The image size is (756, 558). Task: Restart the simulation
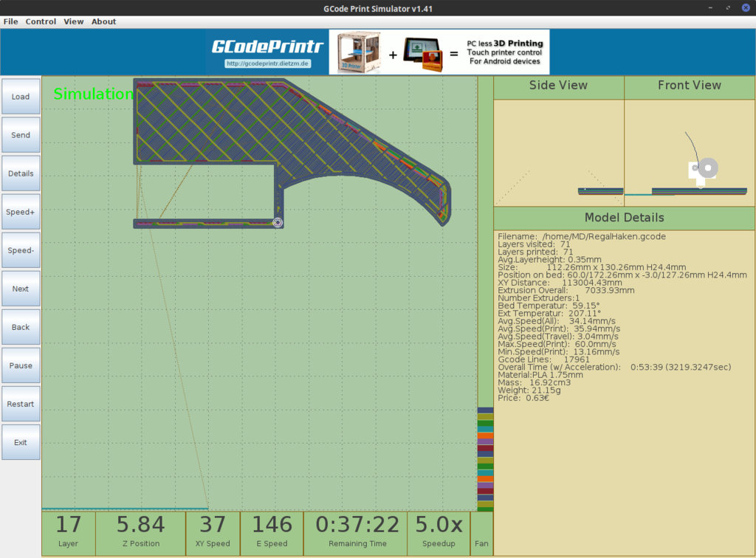click(x=21, y=404)
